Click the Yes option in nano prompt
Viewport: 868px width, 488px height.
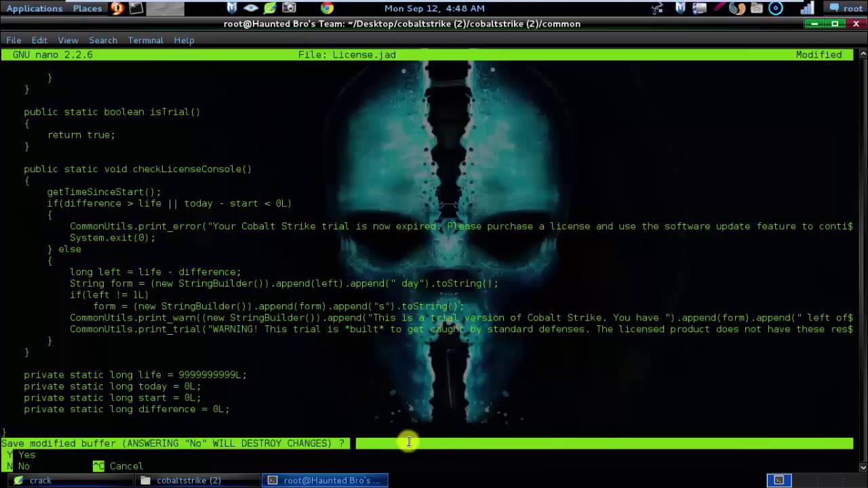[x=21, y=455]
